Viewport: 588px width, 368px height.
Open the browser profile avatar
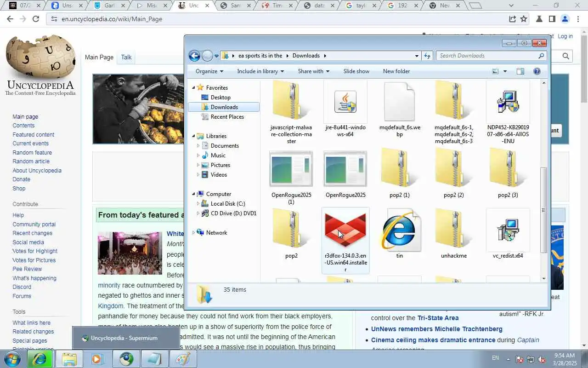point(565,19)
